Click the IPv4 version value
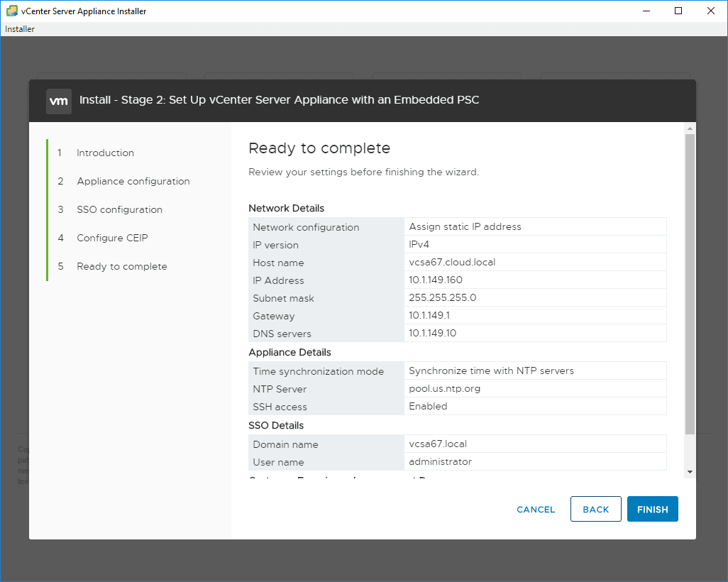Image resolution: width=728 pixels, height=582 pixels. 419,244
